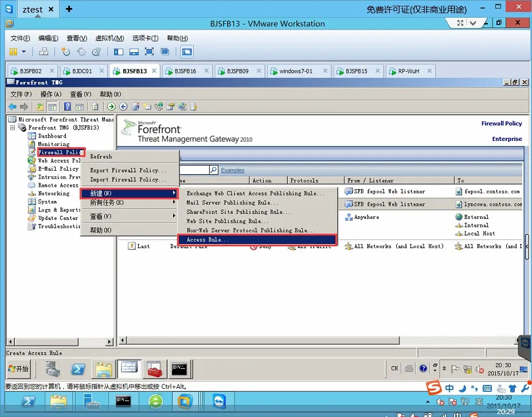Switch to the RP-WuH VM tab
This screenshot has height=417, width=532.
[409, 71]
